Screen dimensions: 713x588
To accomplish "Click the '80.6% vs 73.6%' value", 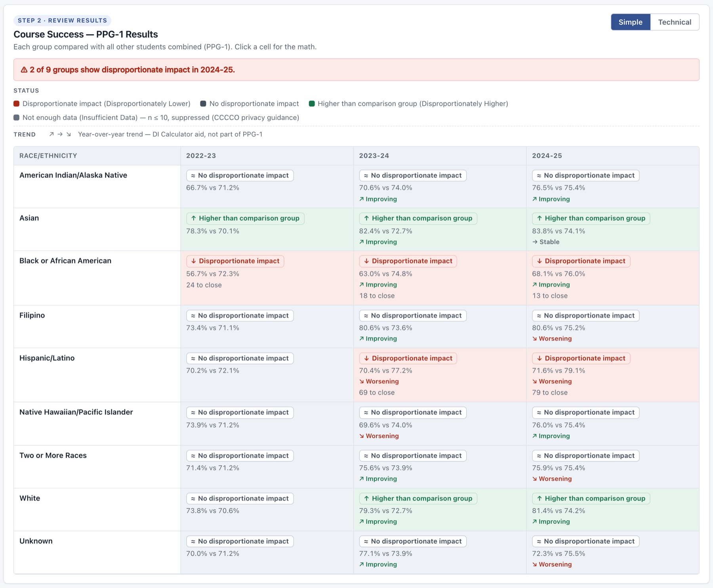I will pos(386,328).
